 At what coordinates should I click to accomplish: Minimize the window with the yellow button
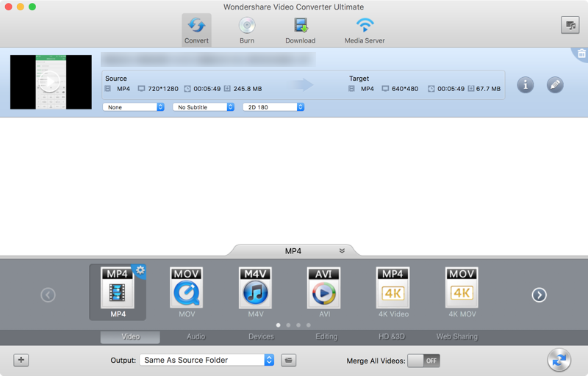tap(21, 7)
